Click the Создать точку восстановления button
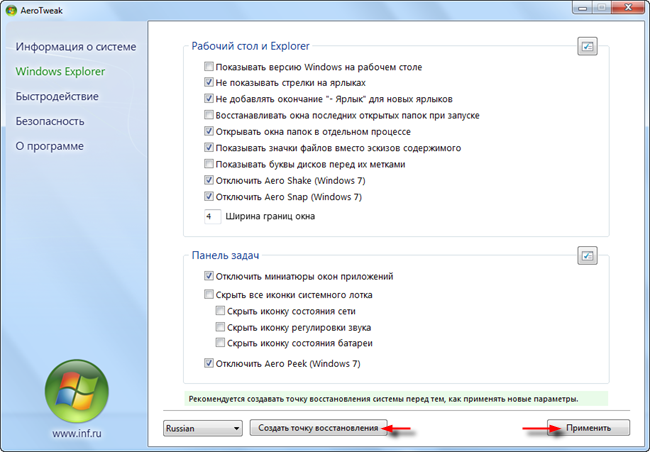Viewport: 650px width, 452px height. (x=318, y=428)
